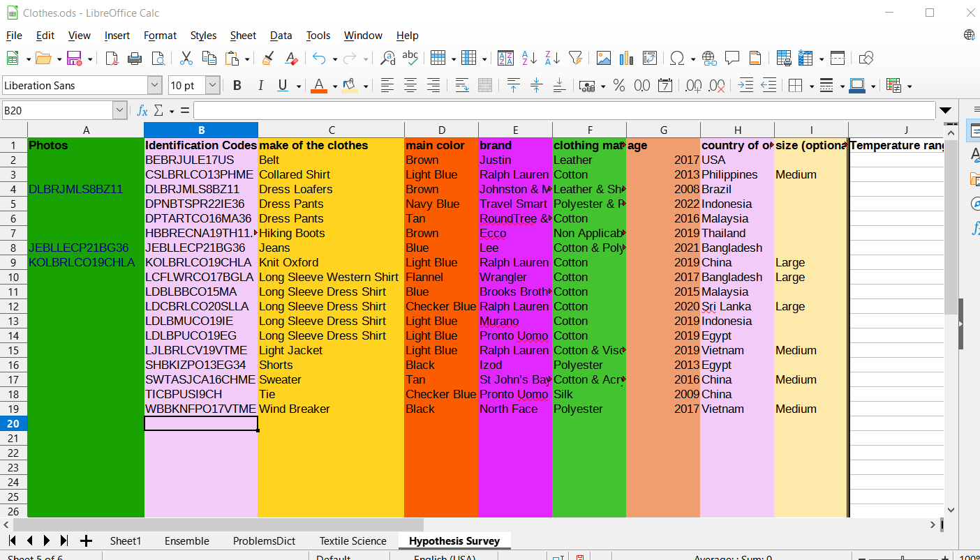Open the Sheet menu

click(243, 36)
